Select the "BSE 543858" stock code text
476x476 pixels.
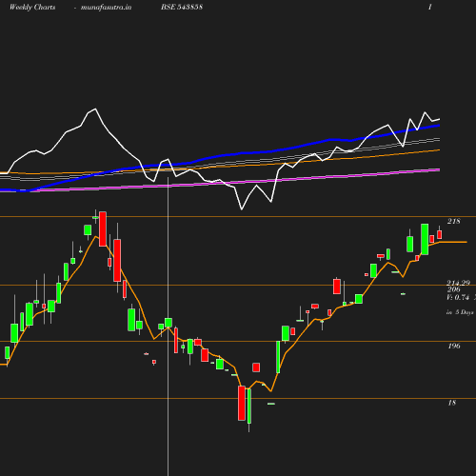click(182, 7)
